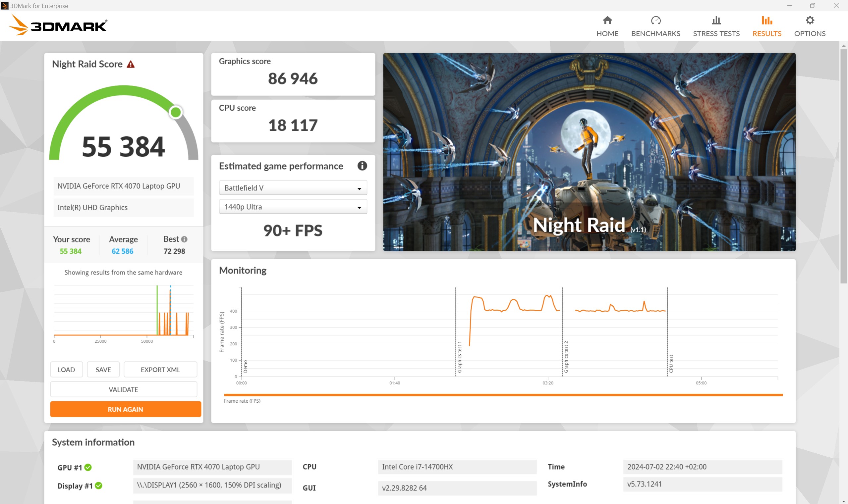The height and width of the screenshot is (504, 848).
Task: Click the VALIDATE button
Action: coord(123,389)
